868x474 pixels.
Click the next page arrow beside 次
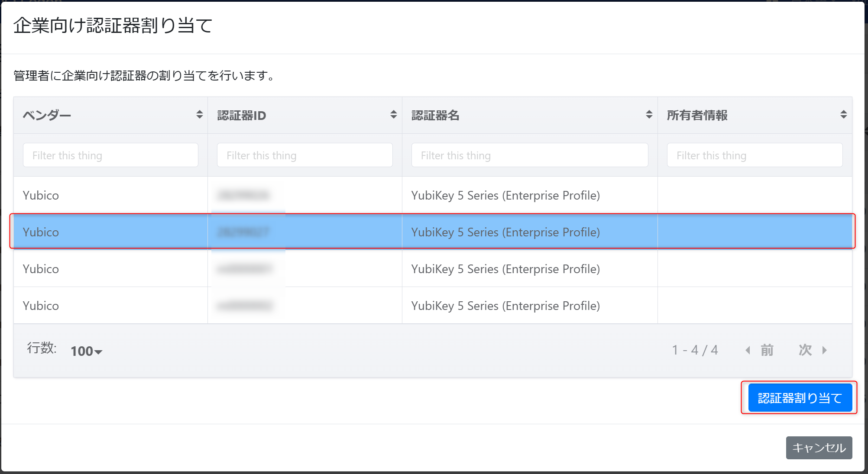[824, 350]
